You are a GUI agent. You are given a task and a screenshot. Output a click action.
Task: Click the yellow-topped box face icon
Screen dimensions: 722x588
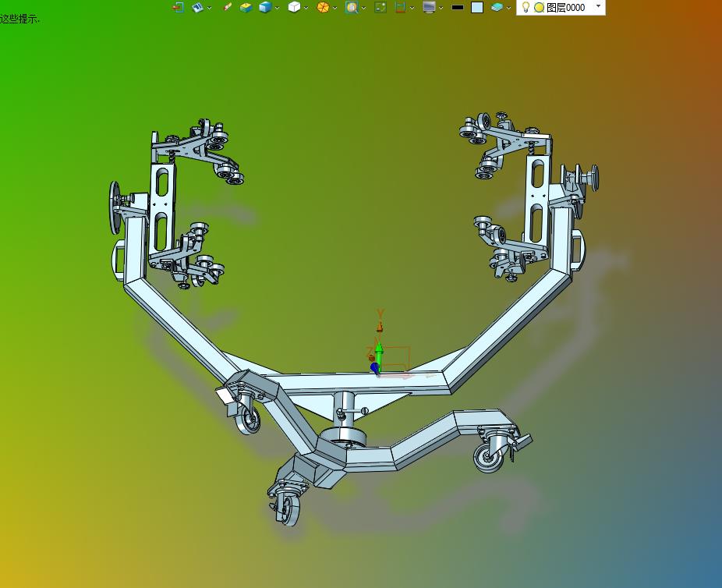pyautogui.click(x=246, y=7)
